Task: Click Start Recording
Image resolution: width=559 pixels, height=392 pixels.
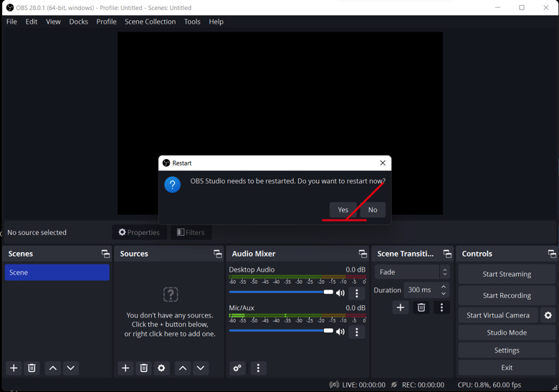Action: 507,295
